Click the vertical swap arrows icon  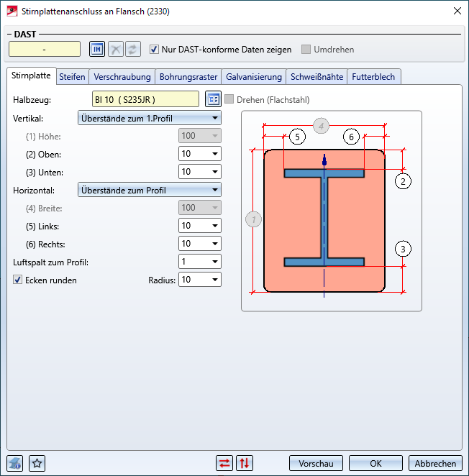coord(245,463)
